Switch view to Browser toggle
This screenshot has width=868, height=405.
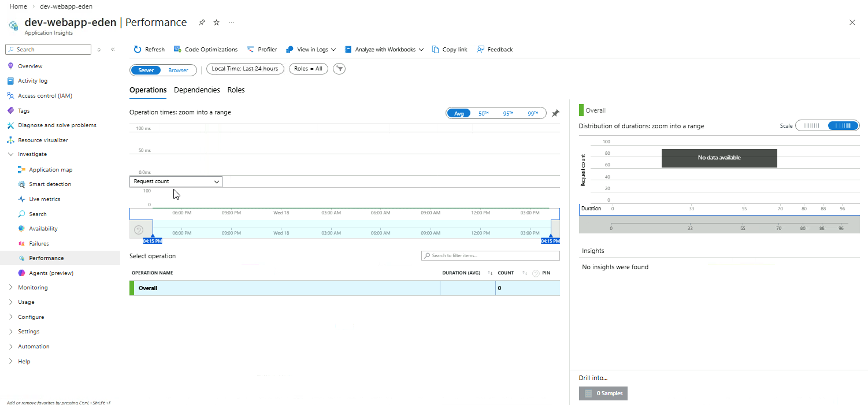[178, 70]
